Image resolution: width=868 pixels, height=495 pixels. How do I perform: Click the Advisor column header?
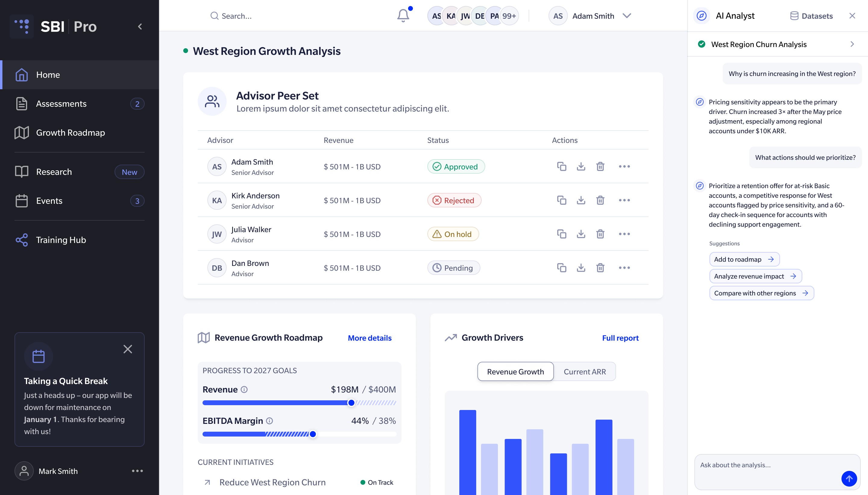220,140
